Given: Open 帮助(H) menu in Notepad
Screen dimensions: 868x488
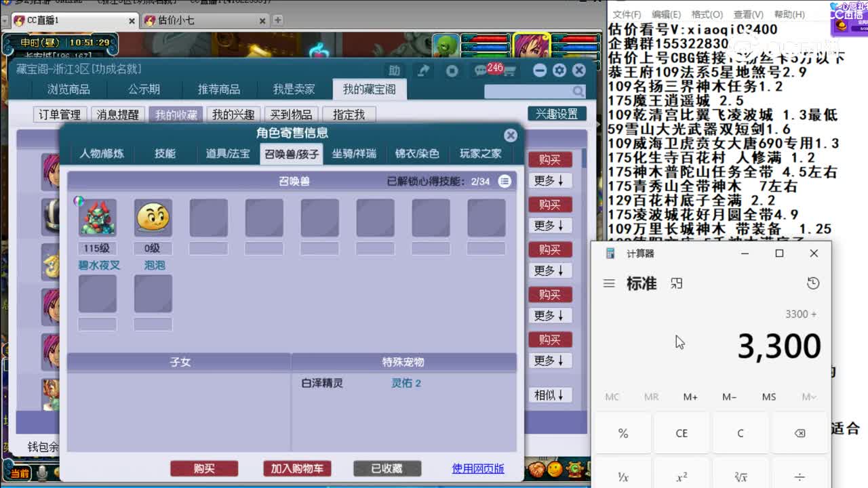Looking at the screenshot, I should click(789, 14).
